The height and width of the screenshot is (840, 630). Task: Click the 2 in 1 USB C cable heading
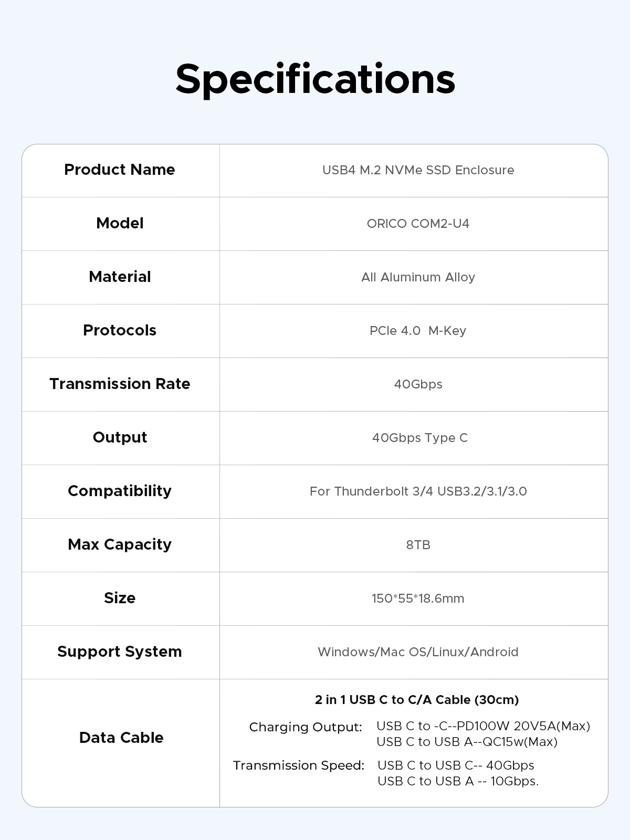(417, 700)
